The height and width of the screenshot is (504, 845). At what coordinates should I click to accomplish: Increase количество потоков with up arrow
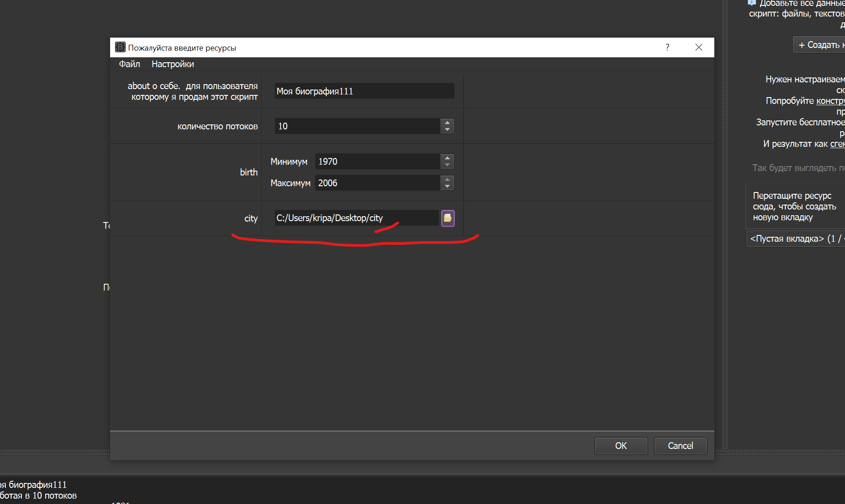click(447, 123)
